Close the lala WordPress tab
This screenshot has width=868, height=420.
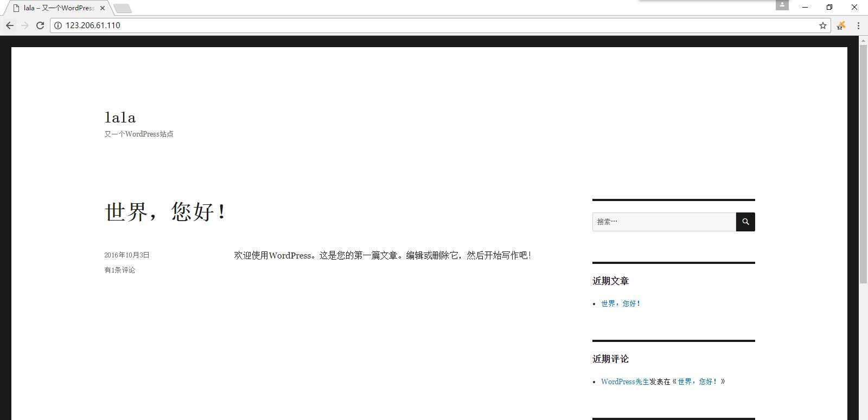coord(103,8)
